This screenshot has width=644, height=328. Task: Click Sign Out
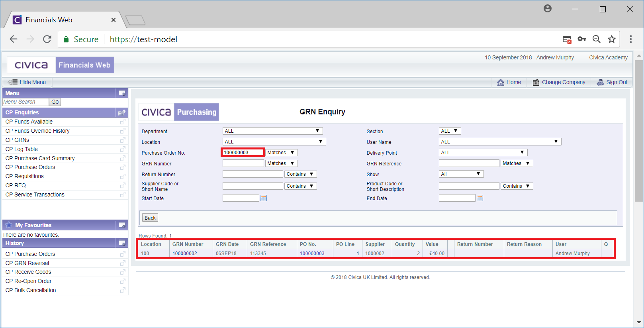click(x=612, y=82)
